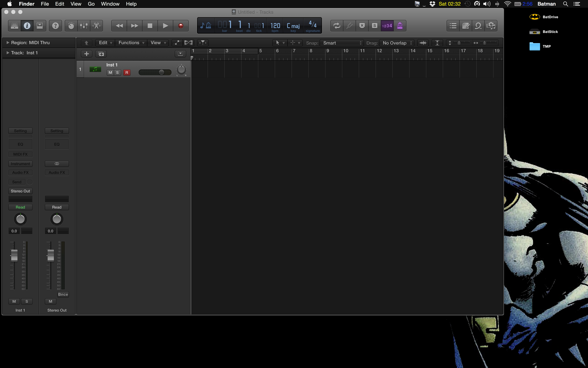588x368 pixels.
Task: Show the Toolbar
Action: pos(40,26)
